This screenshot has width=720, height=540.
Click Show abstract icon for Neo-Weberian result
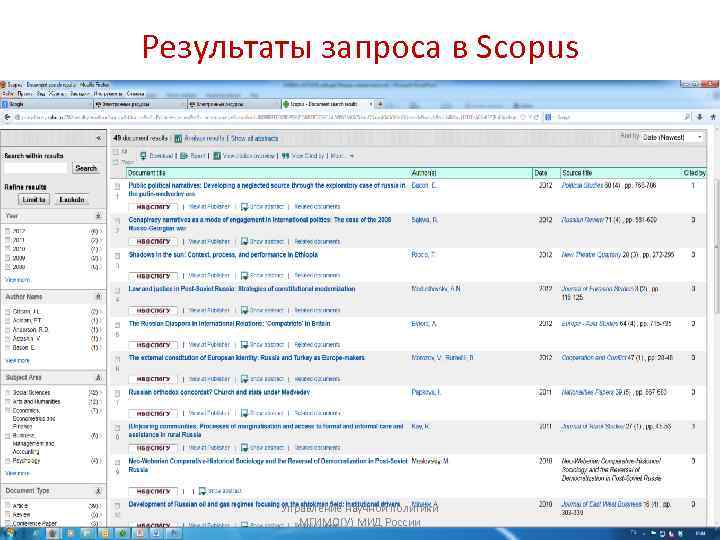(202, 491)
